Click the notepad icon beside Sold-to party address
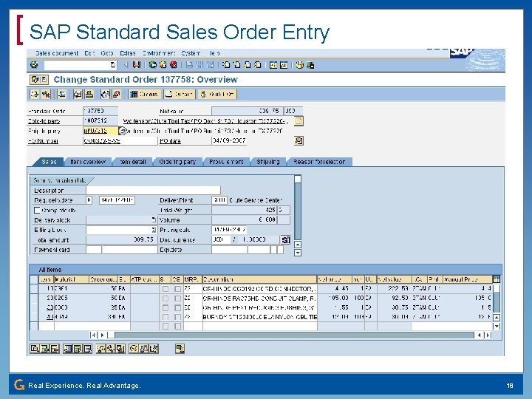 click(299, 120)
